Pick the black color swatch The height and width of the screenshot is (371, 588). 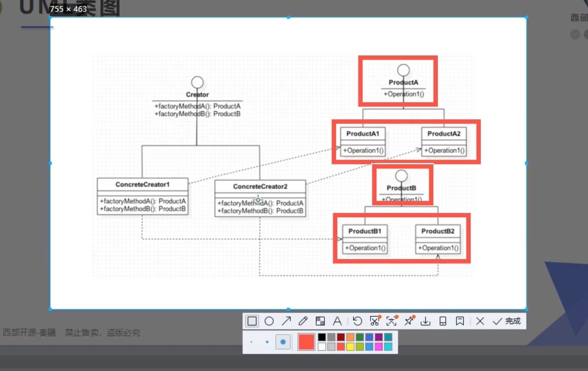pyautogui.click(x=322, y=337)
